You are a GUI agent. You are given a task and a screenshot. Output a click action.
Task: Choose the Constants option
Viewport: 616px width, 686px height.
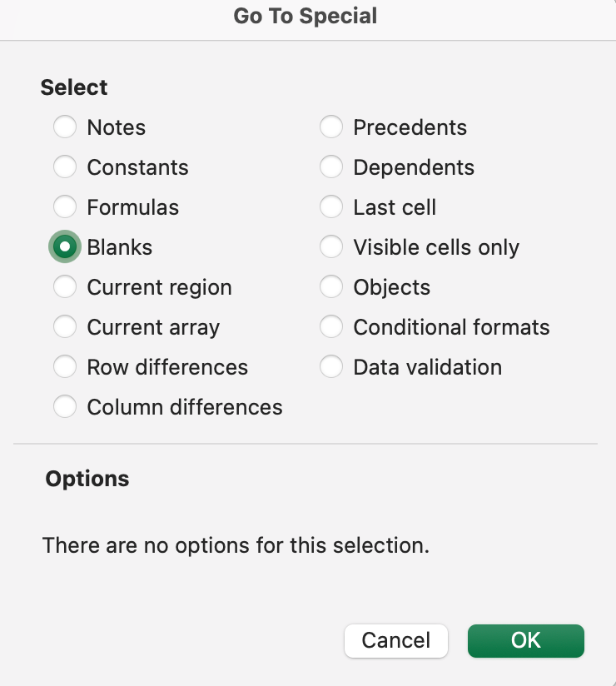click(65, 167)
